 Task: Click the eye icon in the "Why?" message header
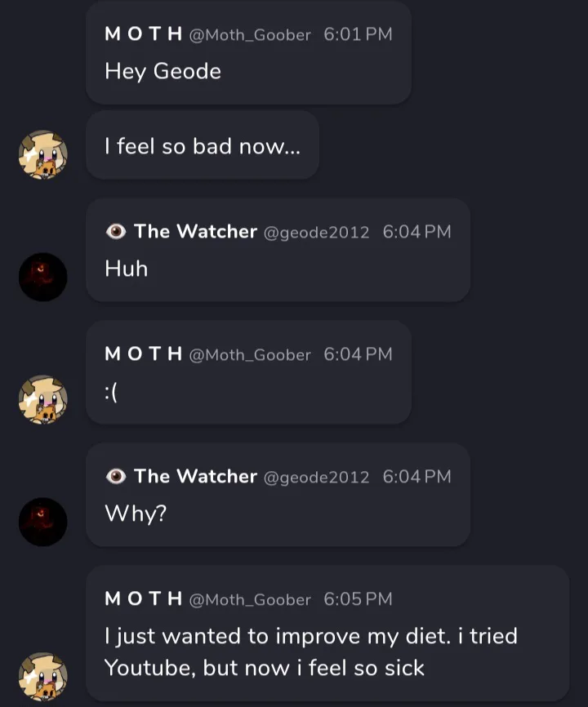116,477
